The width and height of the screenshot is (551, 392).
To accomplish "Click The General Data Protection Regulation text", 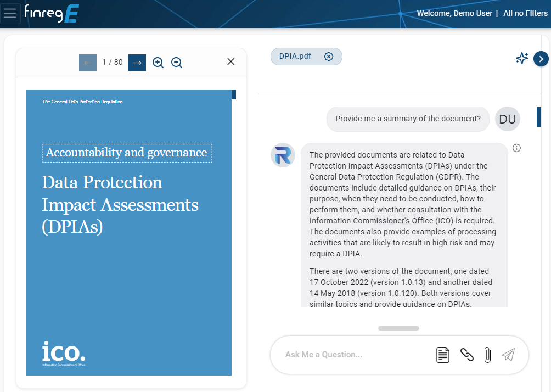I will [x=82, y=102].
